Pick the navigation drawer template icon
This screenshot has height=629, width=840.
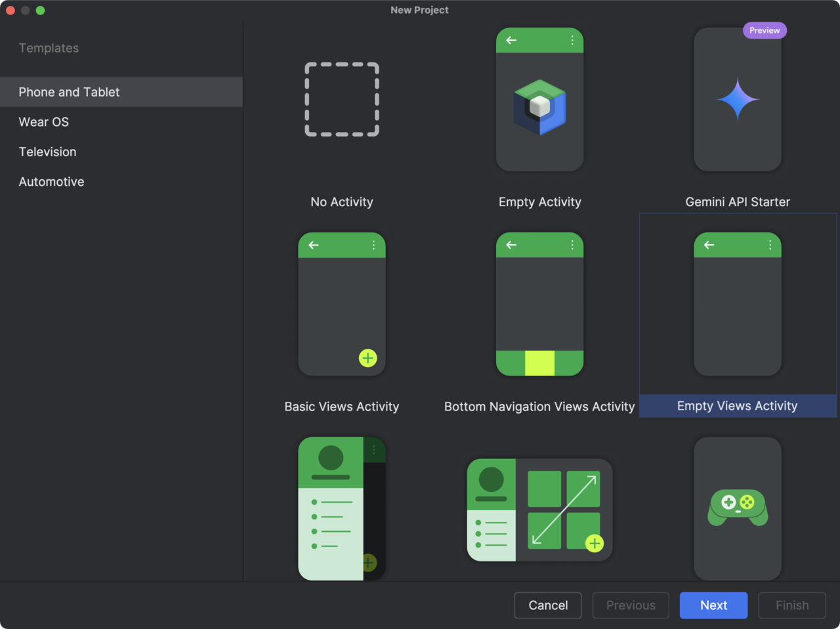(x=342, y=508)
